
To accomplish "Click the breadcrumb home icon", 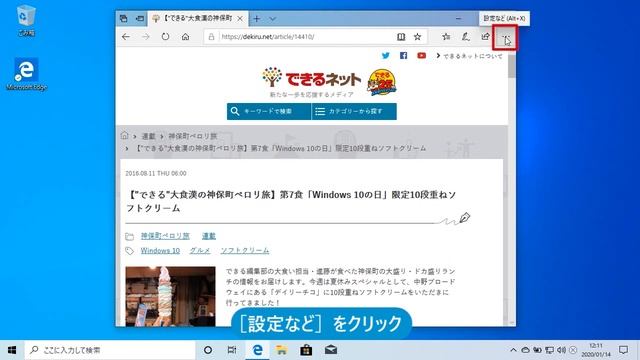I will coord(124,136).
